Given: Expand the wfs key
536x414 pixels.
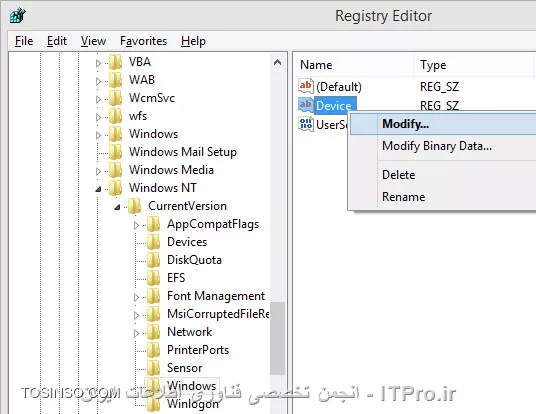Looking at the screenshot, I should pyautogui.click(x=98, y=117).
